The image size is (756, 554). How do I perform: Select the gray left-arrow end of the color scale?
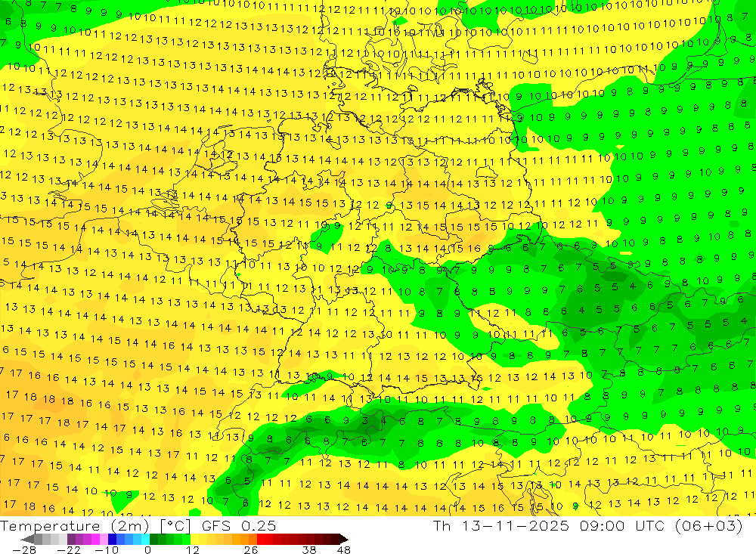click(27, 539)
